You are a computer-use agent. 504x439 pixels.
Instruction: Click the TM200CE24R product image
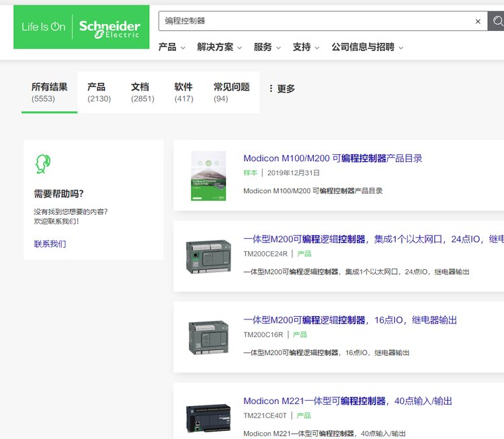coord(208,256)
